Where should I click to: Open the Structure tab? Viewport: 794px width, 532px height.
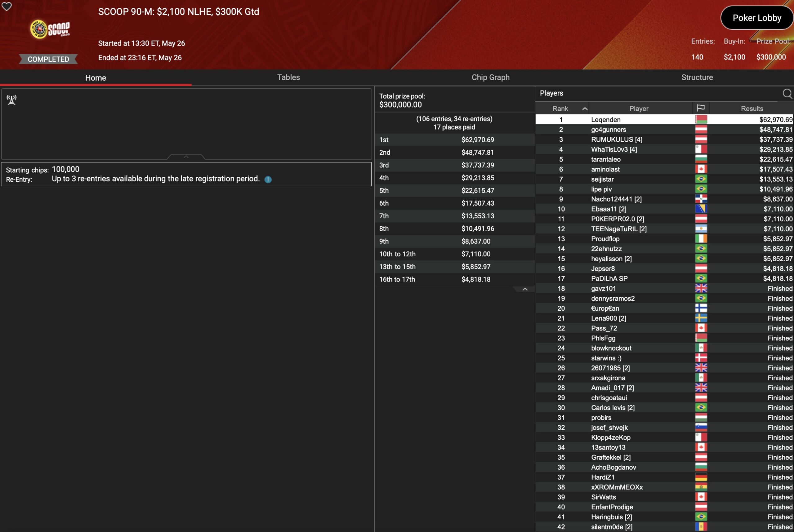[x=697, y=78]
